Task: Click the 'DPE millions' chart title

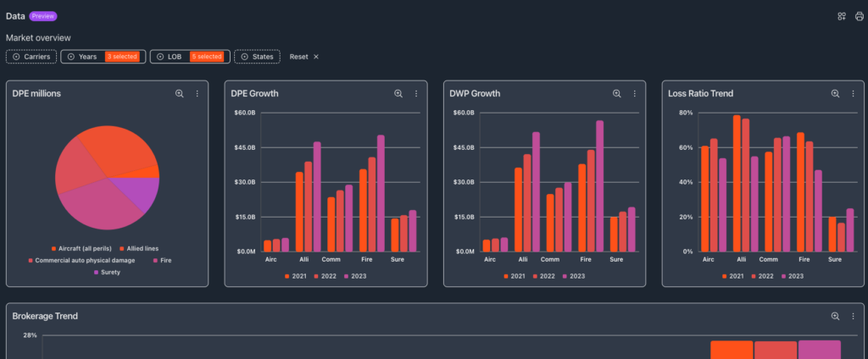Action: (36, 93)
